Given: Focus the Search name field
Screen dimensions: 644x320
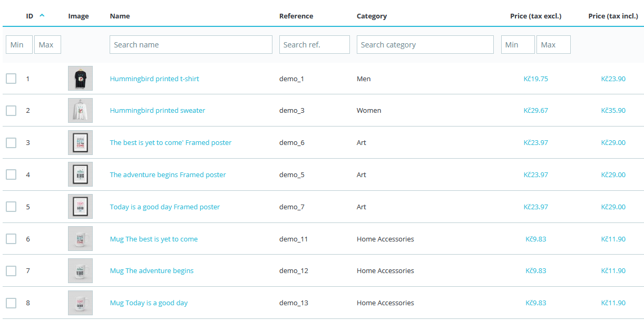Looking at the screenshot, I should tap(191, 45).
